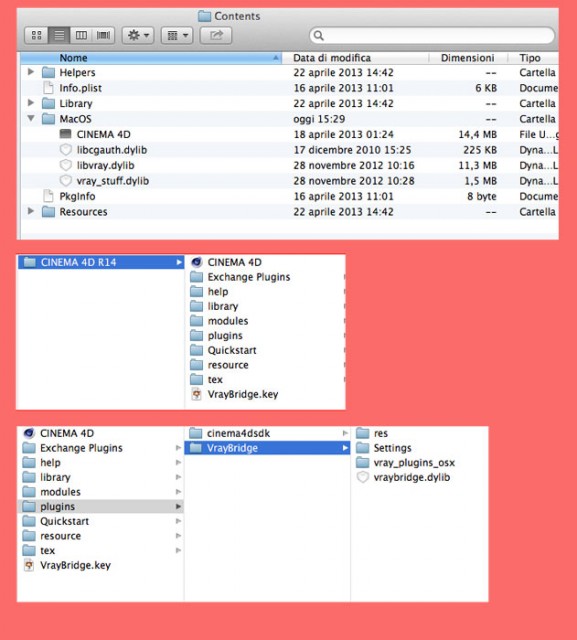Image resolution: width=577 pixels, height=640 pixels.
Task: Open Exchange Plugins folder in middle panel
Action: [249, 277]
